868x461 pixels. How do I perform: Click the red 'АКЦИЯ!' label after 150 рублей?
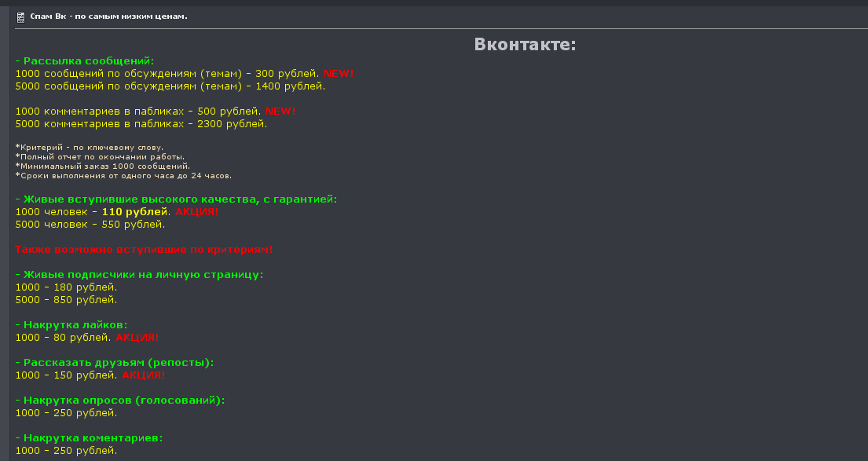144,375
